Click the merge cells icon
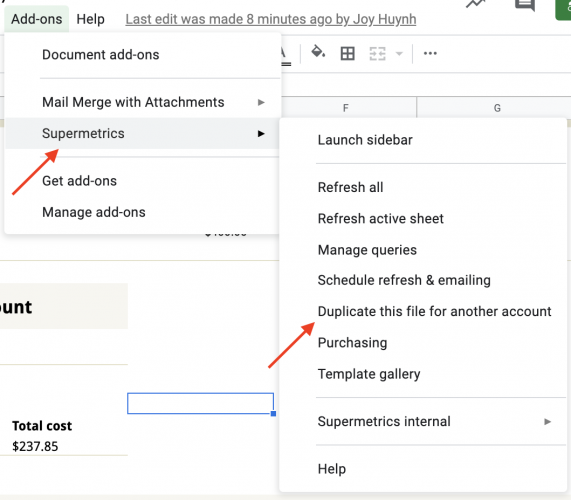Image resolution: width=571 pixels, height=500 pixels. tap(377, 54)
